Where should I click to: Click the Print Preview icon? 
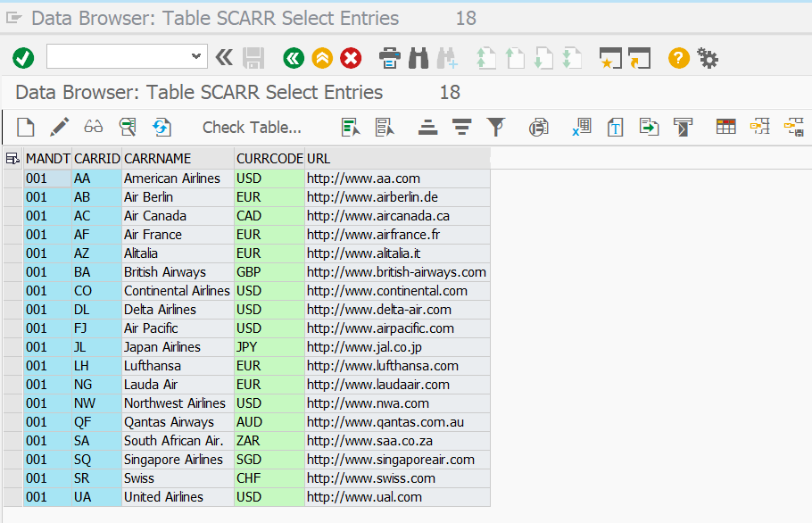point(539,127)
